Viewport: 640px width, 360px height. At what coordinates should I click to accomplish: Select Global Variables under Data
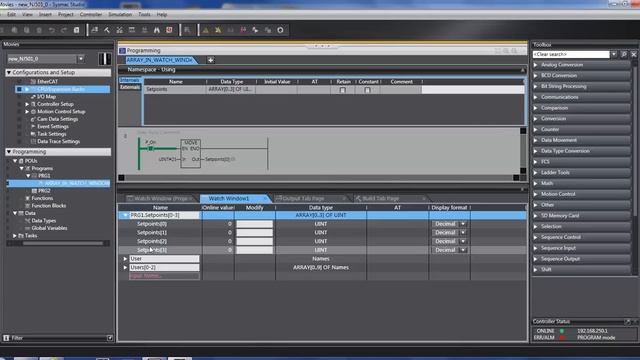pos(49,228)
